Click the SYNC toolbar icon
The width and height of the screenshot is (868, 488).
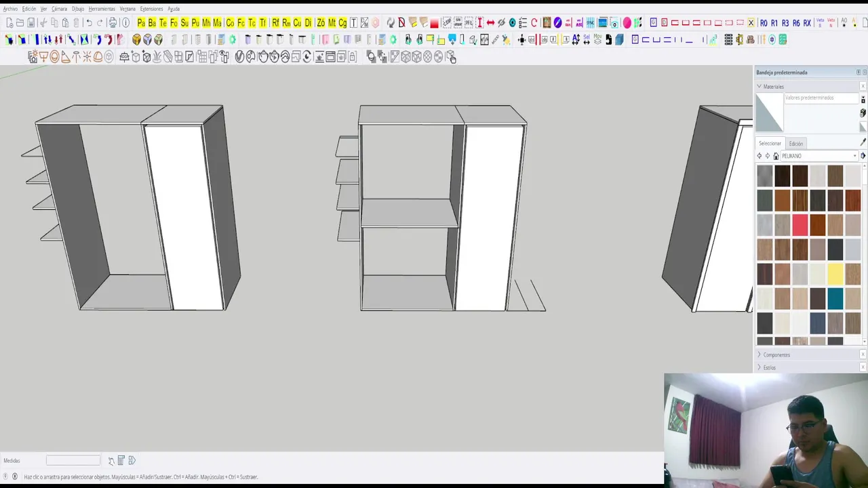point(590,22)
